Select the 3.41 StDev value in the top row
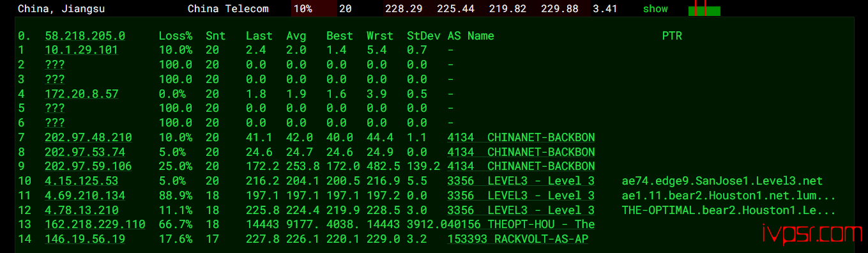 (605, 9)
